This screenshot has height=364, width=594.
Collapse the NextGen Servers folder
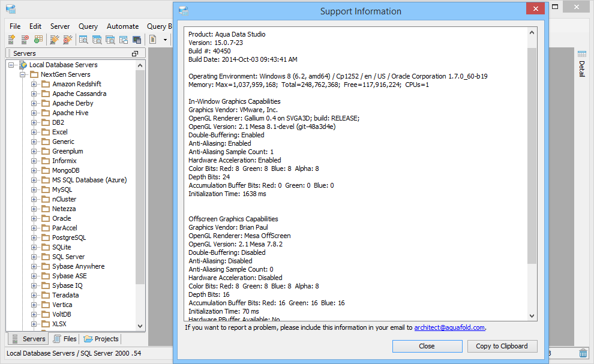pos(23,74)
